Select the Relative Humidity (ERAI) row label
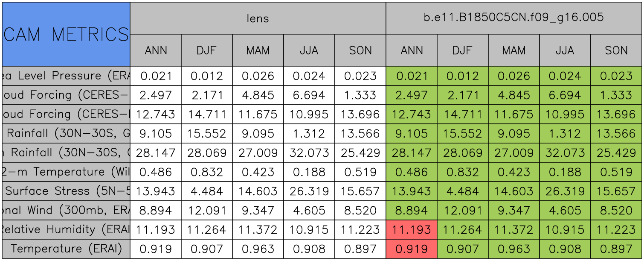This screenshot has height=261, width=644. (66, 229)
